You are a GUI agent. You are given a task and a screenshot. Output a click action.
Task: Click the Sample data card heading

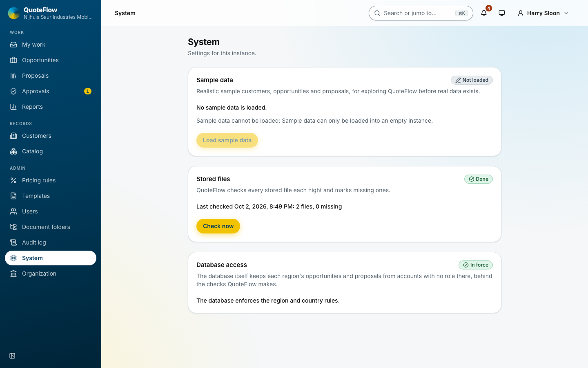pos(215,80)
